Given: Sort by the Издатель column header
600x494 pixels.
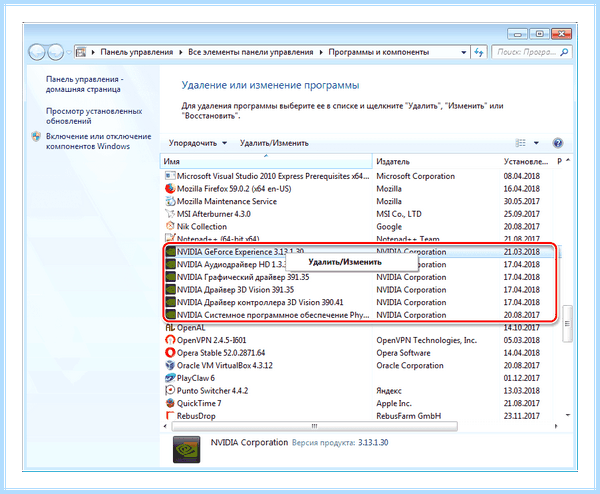Looking at the screenshot, I should click(x=436, y=161).
